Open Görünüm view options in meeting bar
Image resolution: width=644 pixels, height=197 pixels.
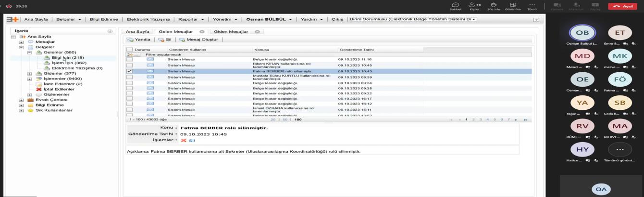(513, 5)
